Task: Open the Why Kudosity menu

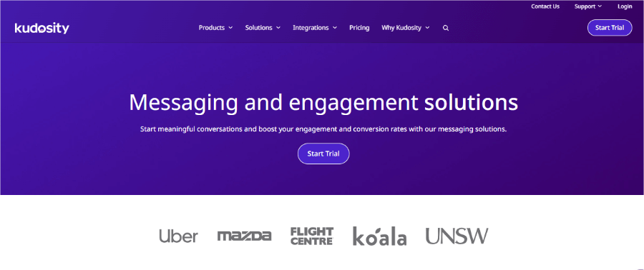Action: pos(406,28)
